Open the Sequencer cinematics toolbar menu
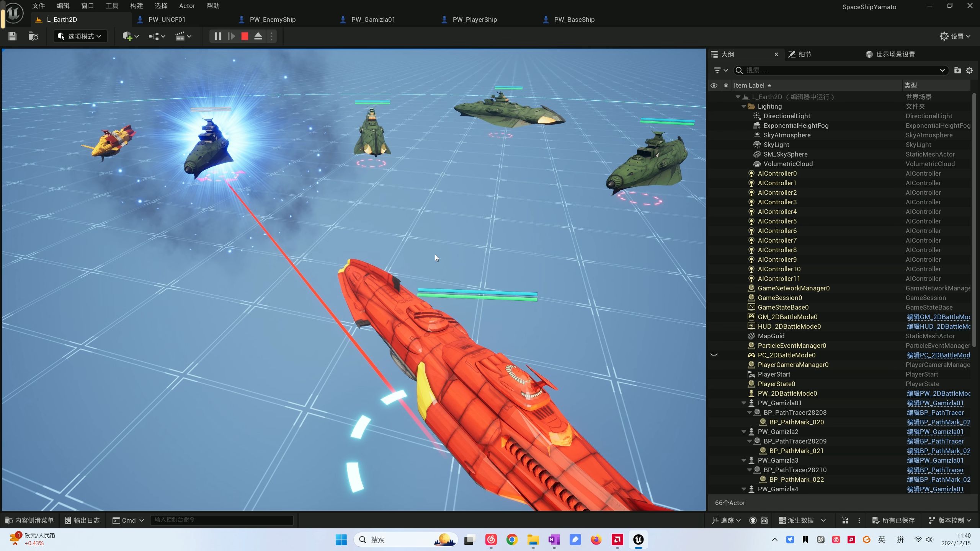 [183, 36]
